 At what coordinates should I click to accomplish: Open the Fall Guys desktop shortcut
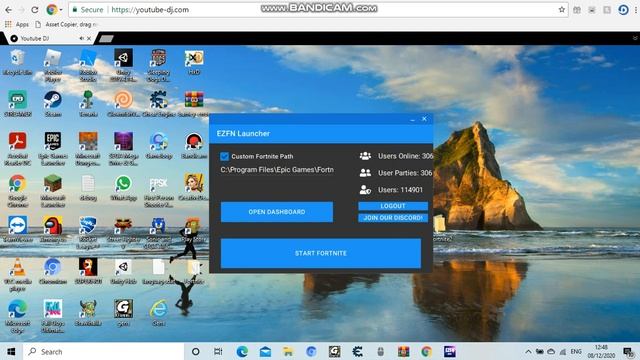[53, 316]
